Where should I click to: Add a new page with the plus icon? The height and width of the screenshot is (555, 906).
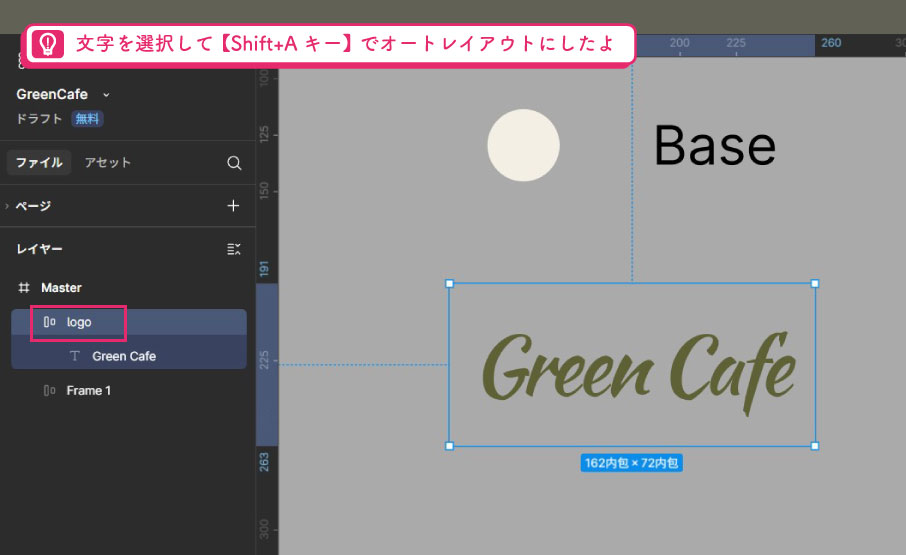[233, 206]
